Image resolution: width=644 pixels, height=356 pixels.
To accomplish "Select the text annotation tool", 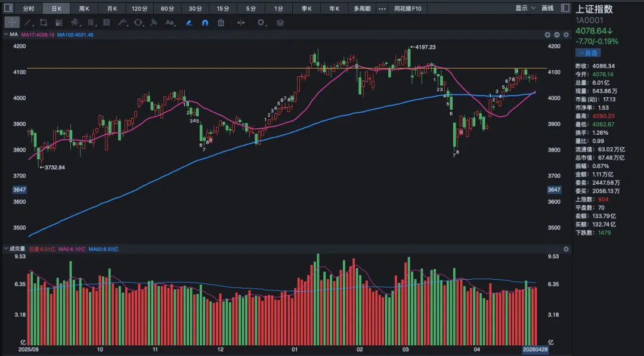I will pos(170,23).
